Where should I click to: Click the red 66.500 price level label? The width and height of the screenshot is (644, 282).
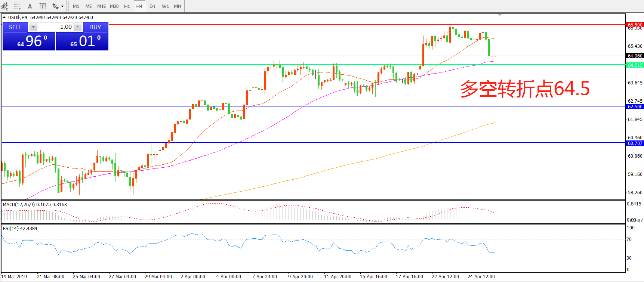pyautogui.click(x=635, y=25)
